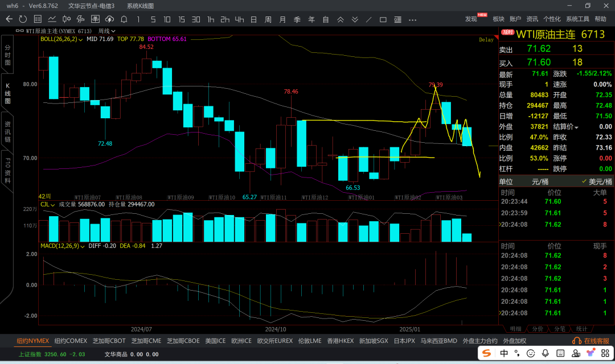Open the price alert bell icon
615x364 pixels.
(x=124, y=19)
